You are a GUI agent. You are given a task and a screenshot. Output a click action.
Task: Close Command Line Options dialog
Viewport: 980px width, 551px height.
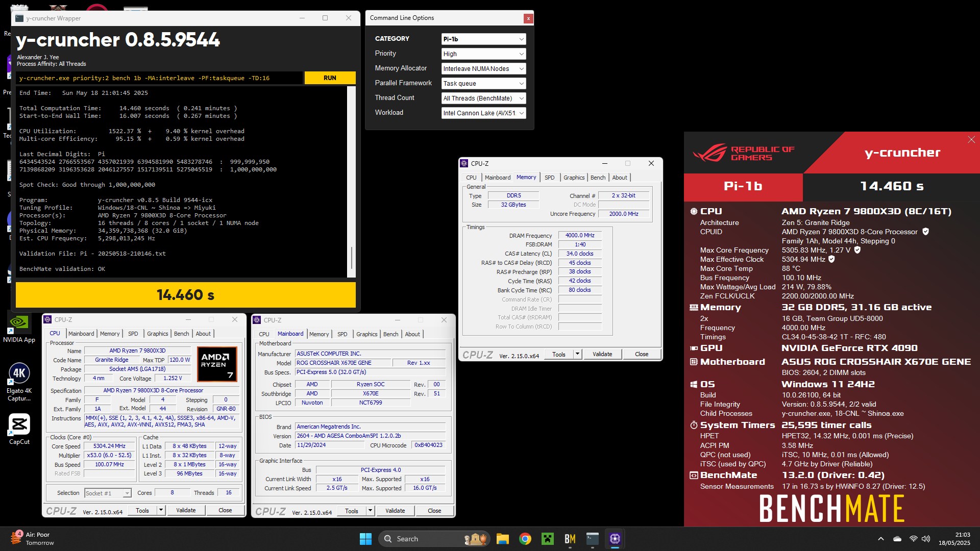click(x=528, y=18)
